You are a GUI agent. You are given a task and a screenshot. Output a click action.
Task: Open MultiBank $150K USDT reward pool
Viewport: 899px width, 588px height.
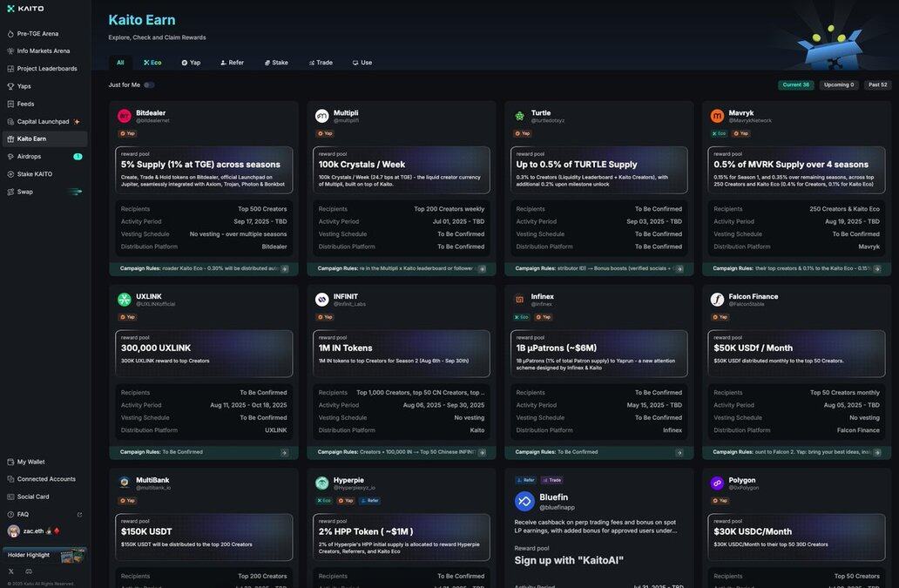point(204,537)
